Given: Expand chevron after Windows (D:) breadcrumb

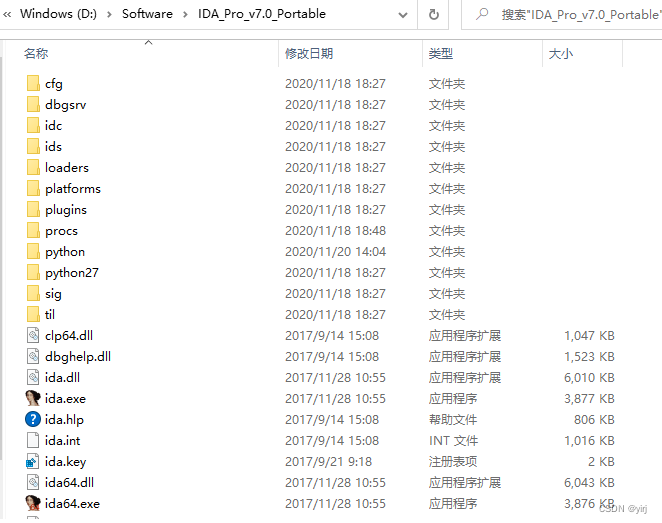Looking at the screenshot, I should 109,14.
